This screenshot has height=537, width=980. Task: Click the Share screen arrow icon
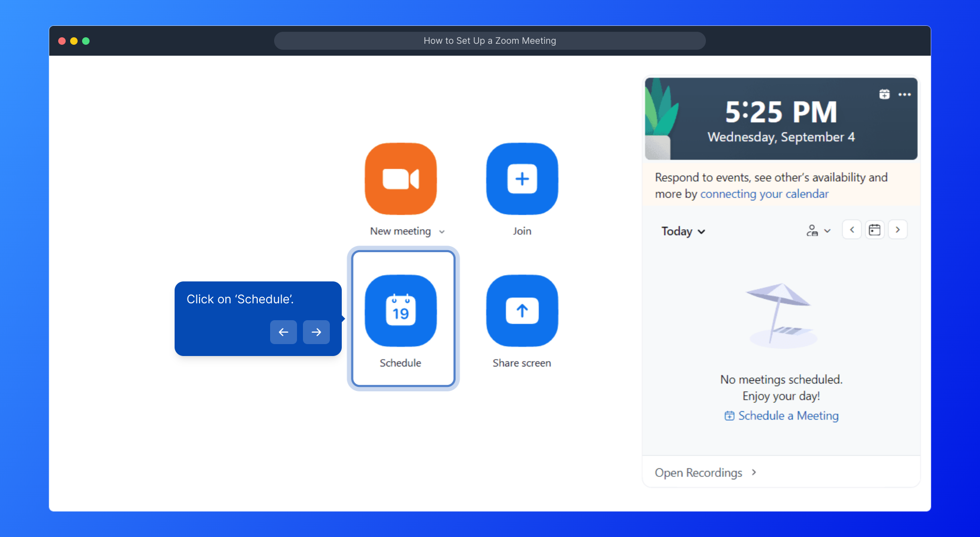(522, 311)
